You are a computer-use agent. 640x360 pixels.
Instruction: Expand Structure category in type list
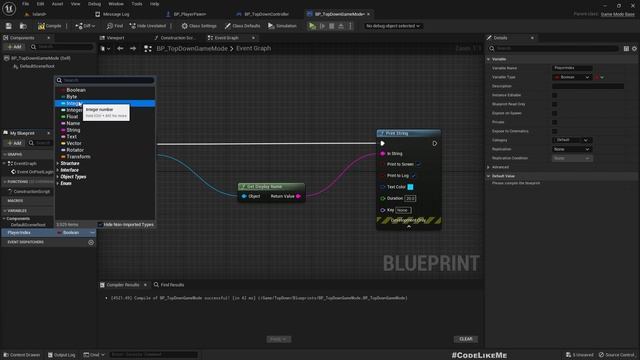click(x=58, y=163)
